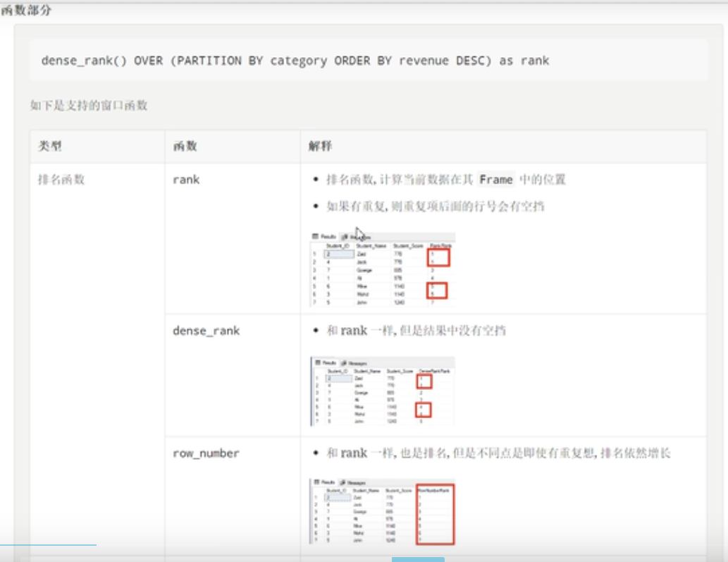Click the dense_rank() OVER code block
This screenshot has height=562, width=728.
(x=295, y=61)
